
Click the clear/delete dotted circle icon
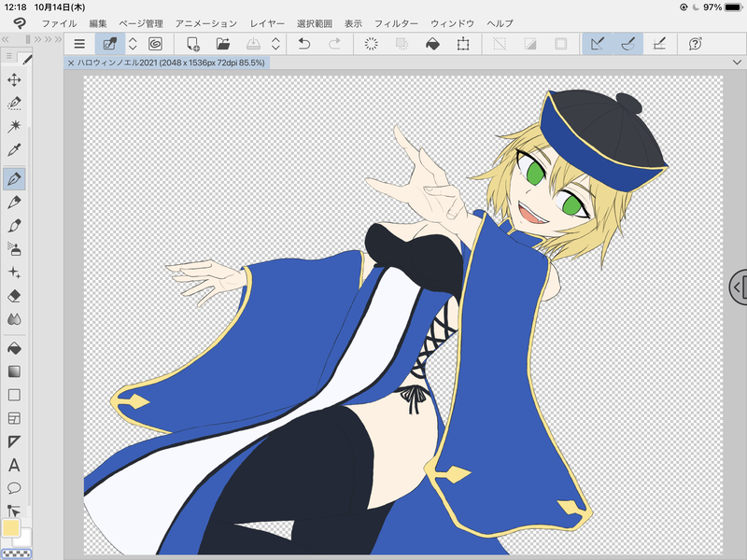(371, 44)
